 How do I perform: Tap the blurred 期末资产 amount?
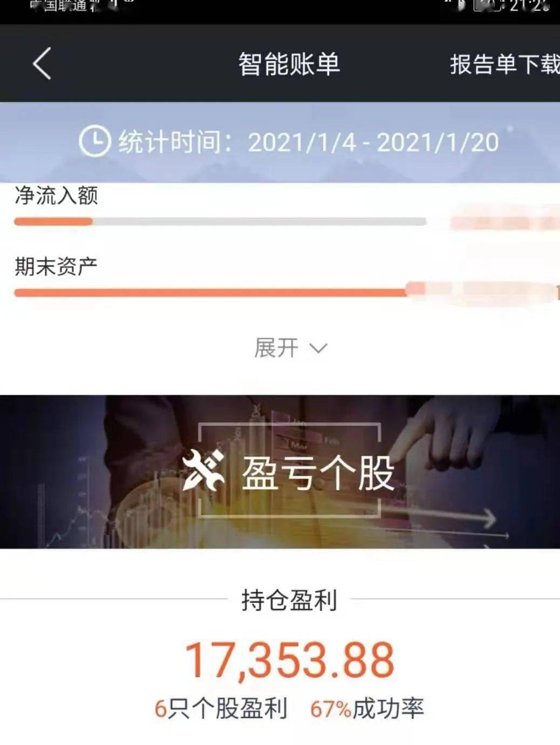click(x=483, y=293)
